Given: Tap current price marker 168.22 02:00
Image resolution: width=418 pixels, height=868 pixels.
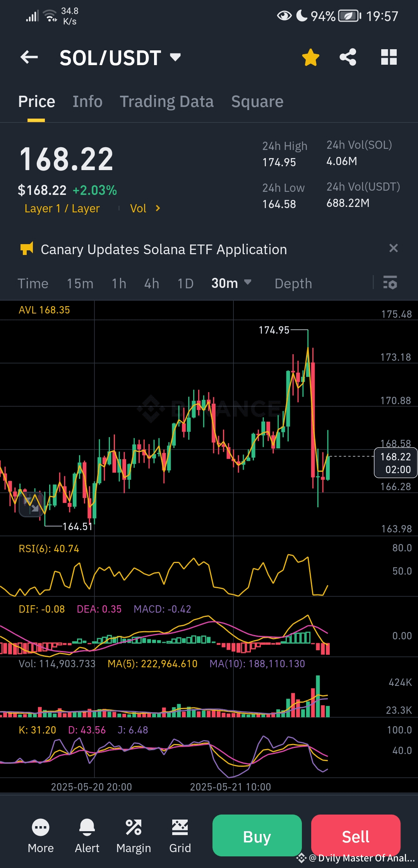Looking at the screenshot, I should (396, 463).
